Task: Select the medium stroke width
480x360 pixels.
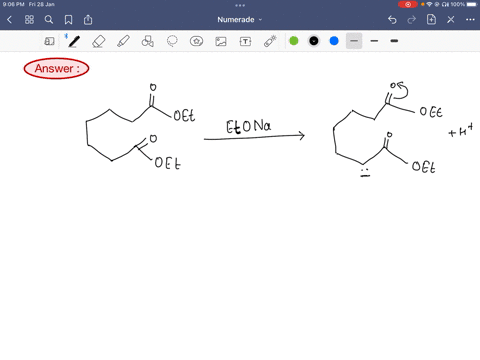Action: tap(374, 41)
